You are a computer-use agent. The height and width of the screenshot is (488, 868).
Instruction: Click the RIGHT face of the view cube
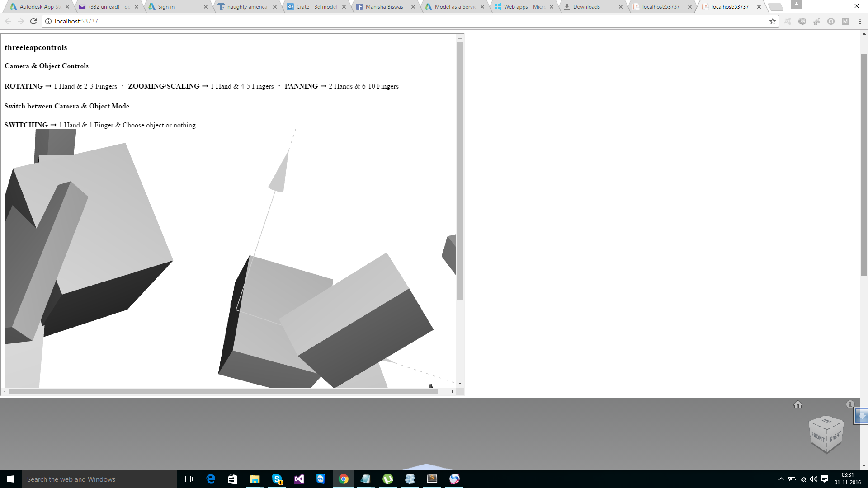point(835,436)
